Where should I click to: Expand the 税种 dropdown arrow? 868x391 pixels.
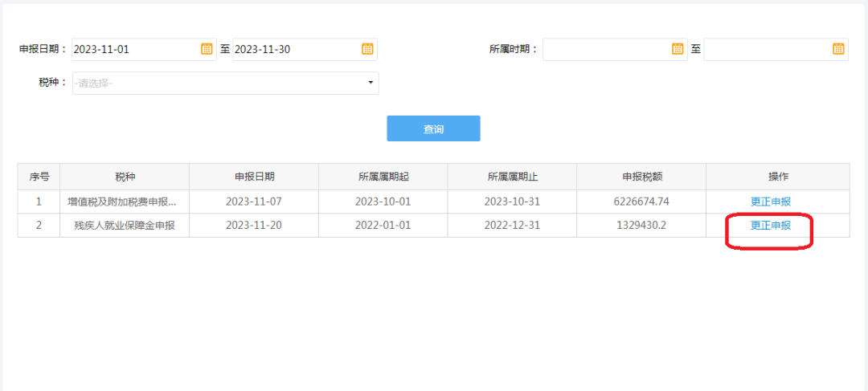[371, 83]
